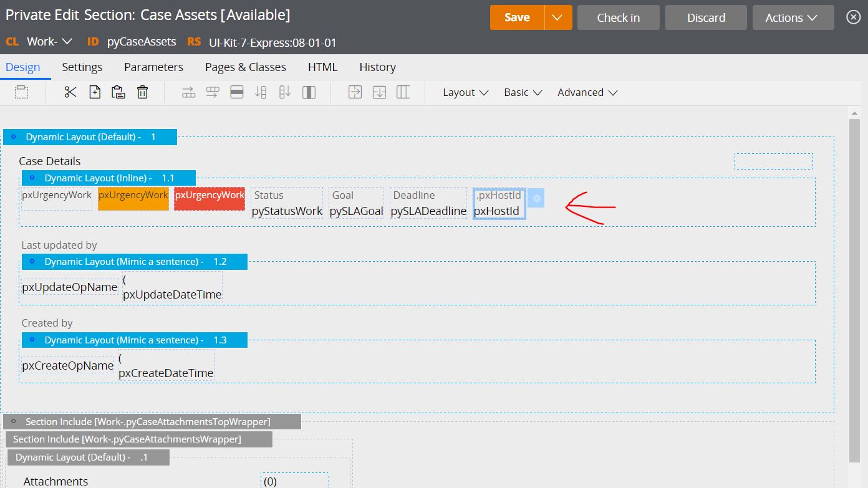Screen dimensions: 868x488
Task: Select the Dynamic Layout (Inline) 1.1 header
Action: coord(109,178)
